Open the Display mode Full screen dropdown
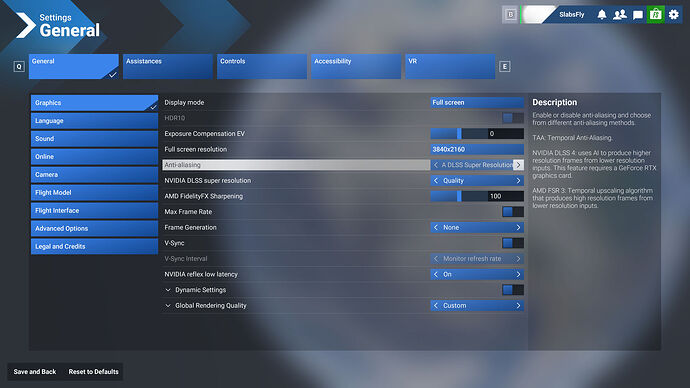Image resolution: width=690 pixels, height=388 pixels. click(x=477, y=102)
